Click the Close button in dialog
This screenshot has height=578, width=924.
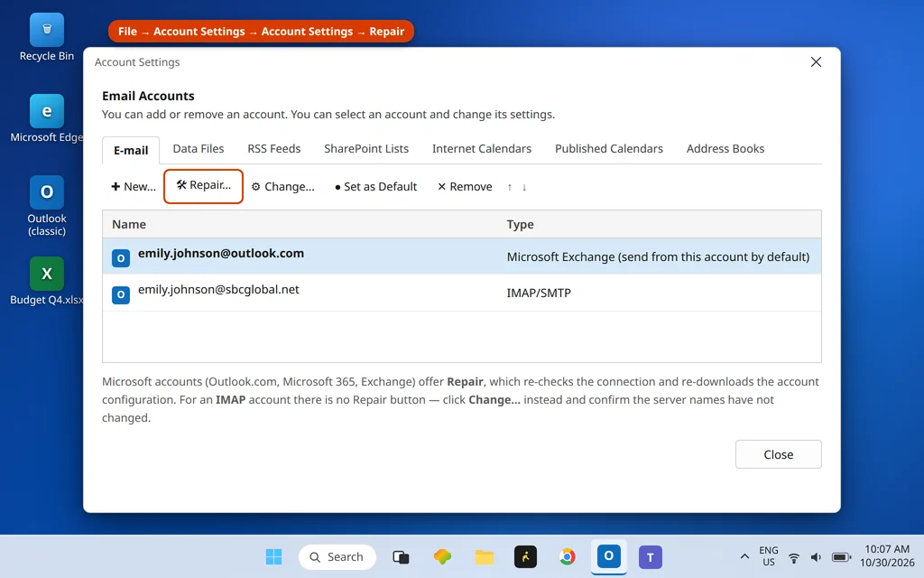tap(778, 454)
